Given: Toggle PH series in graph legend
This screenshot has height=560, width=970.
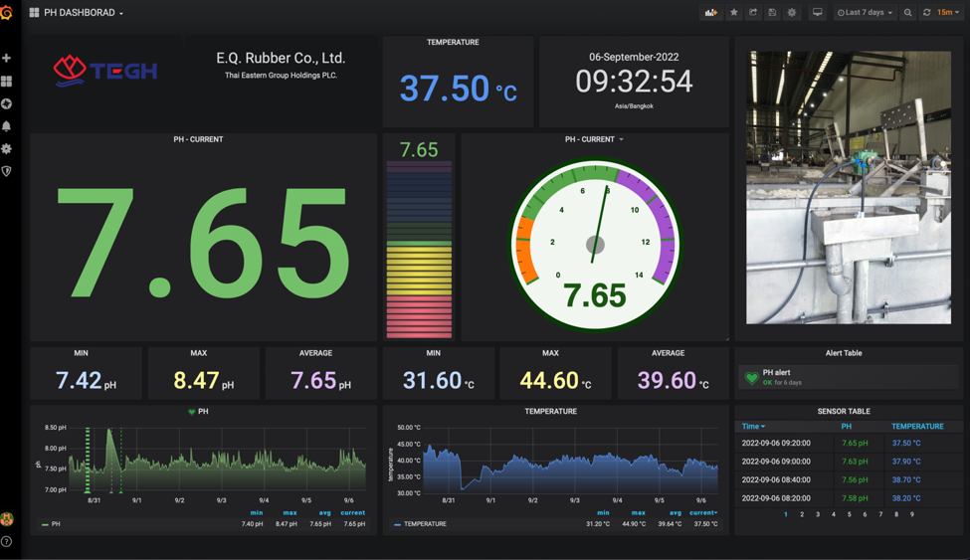Looking at the screenshot, I should pos(55,524).
